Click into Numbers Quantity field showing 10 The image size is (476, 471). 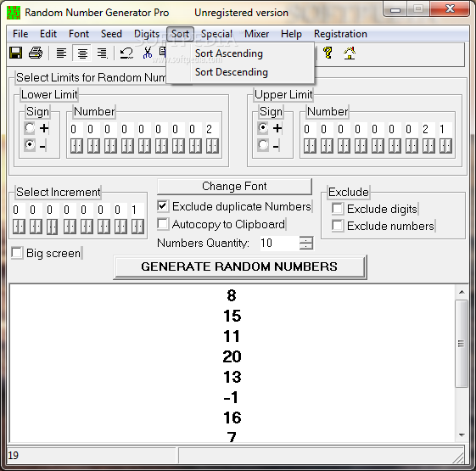[x=279, y=243]
